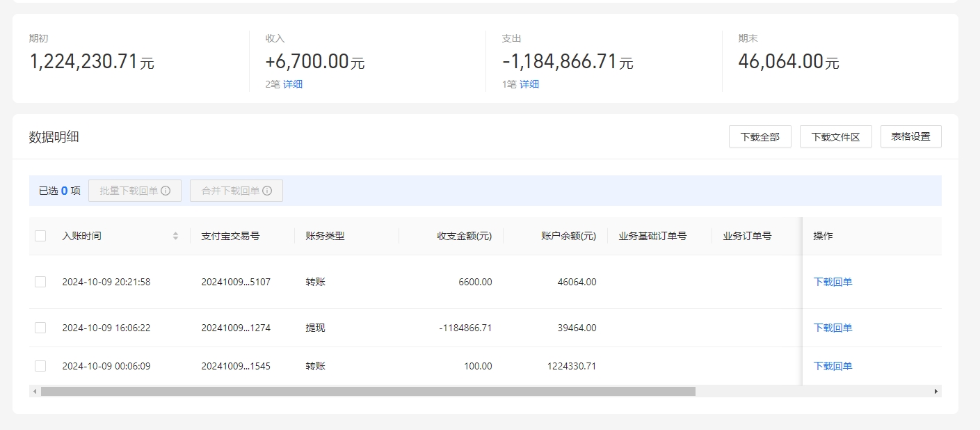Click timestamp 2024-10-09 00:06:09
This screenshot has height=430, width=980.
(106, 366)
